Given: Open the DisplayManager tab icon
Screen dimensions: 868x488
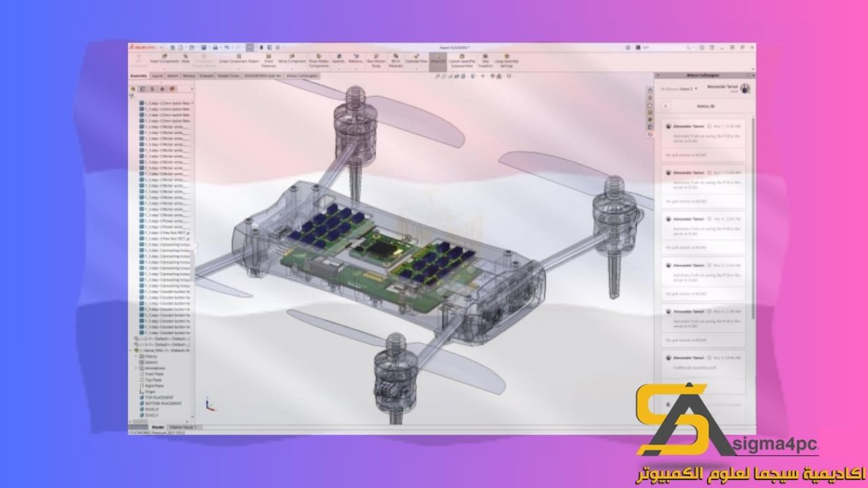Looking at the screenshot, I should click(172, 89).
